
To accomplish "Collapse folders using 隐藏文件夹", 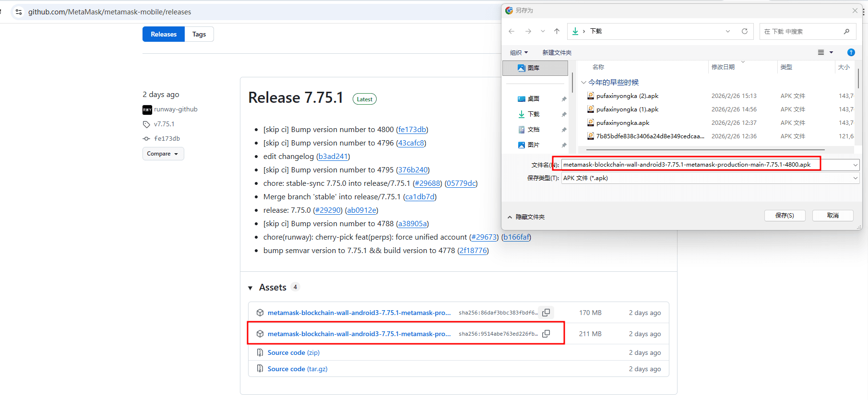I will (x=526, y=217).
